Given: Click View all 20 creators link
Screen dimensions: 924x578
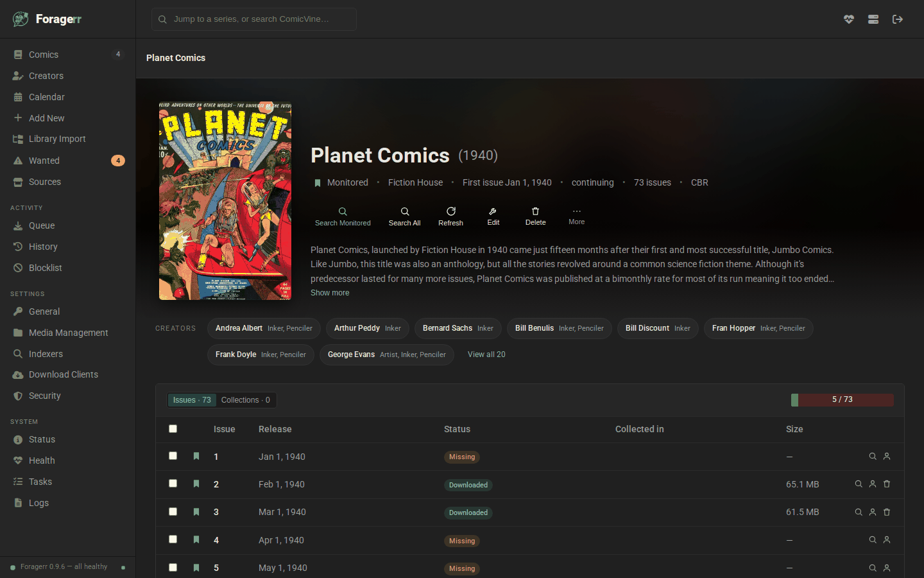Looking at the screenshot, I should 486,355.
